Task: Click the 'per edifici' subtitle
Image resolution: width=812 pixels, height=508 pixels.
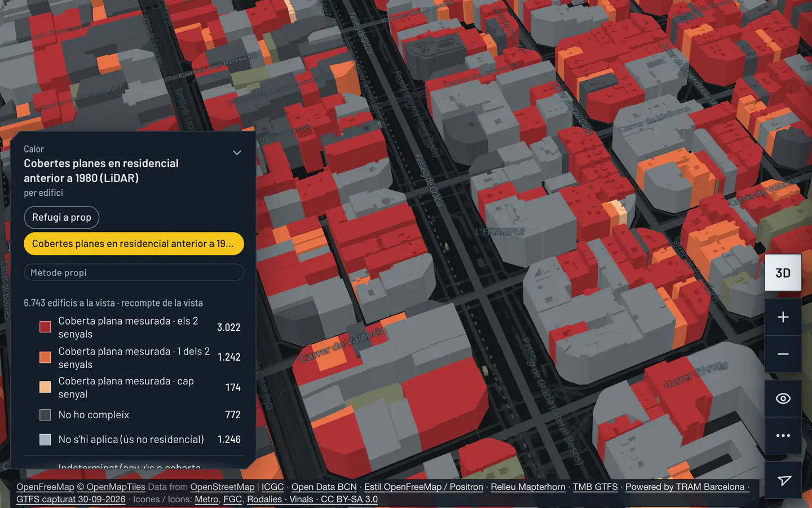Action: tap(43, 193)
